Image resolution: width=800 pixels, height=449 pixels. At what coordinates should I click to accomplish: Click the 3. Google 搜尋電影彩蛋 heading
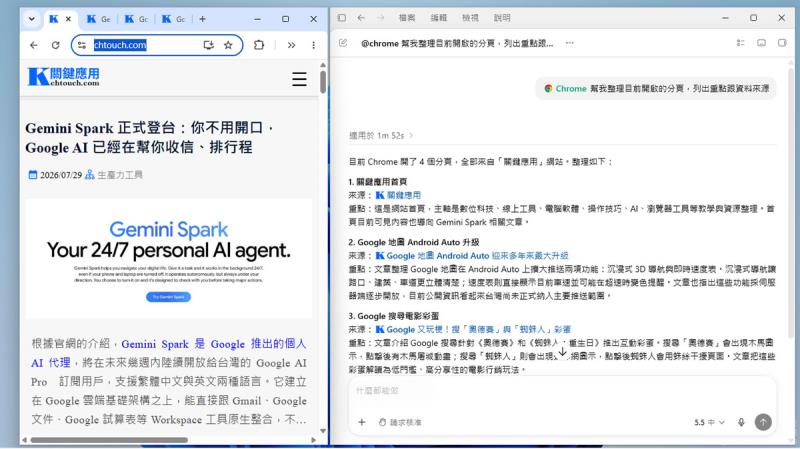[x=393, y=316]
